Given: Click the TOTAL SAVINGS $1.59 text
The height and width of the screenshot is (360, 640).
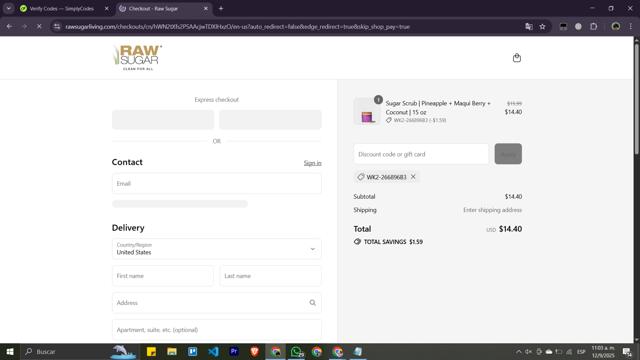Looking at the screenshot, I should (393, 242).
